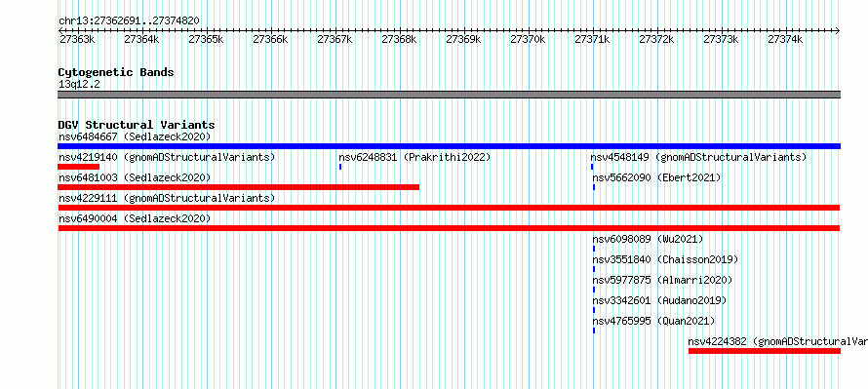Select the small blue nsv6248831 marker

(x=340, y=167)
